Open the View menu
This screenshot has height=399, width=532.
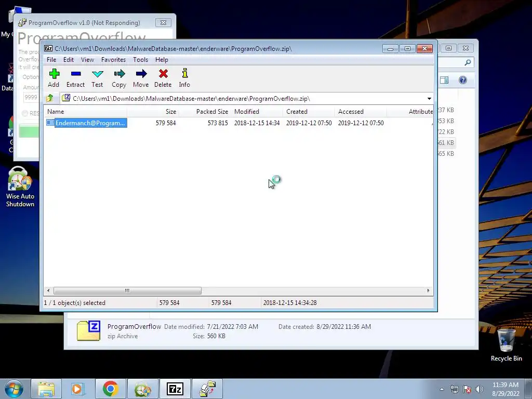87,60
